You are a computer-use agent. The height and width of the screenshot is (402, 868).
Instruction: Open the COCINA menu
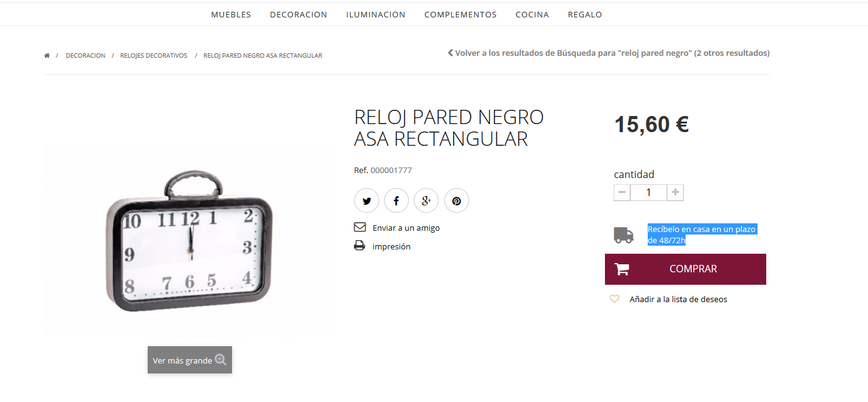[x=532, y=14]
